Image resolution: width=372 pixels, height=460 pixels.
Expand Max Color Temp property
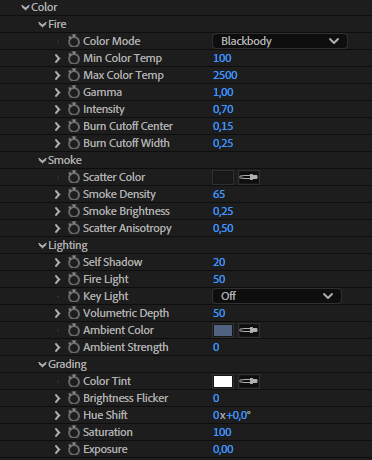click(57, 75)
